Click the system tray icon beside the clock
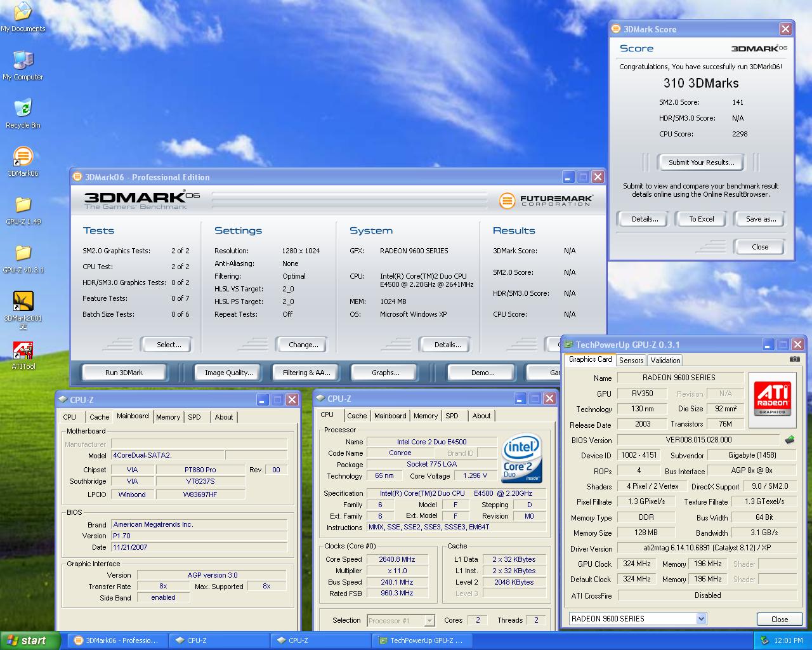Viewport: 812px width, 650px height. pos(764,640)
